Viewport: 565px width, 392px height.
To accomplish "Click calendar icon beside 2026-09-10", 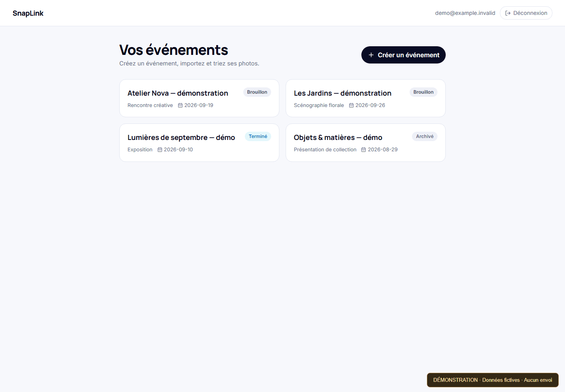I will (160, 150).
